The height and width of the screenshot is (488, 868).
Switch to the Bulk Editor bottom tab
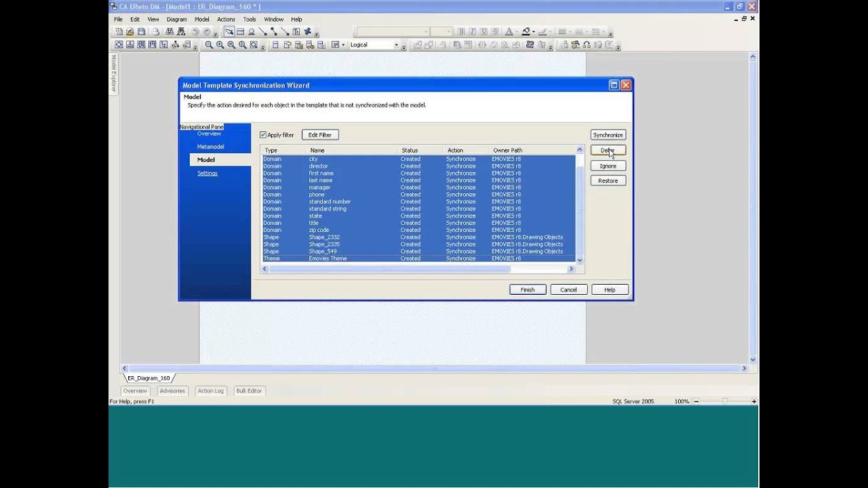point(249,391)
